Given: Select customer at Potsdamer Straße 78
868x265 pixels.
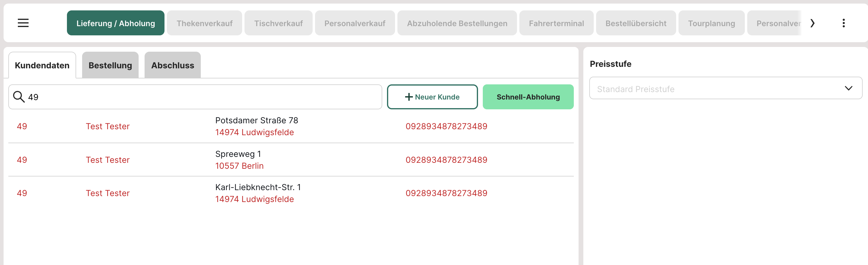Looking at the screenshot, I should pos(256,126).
